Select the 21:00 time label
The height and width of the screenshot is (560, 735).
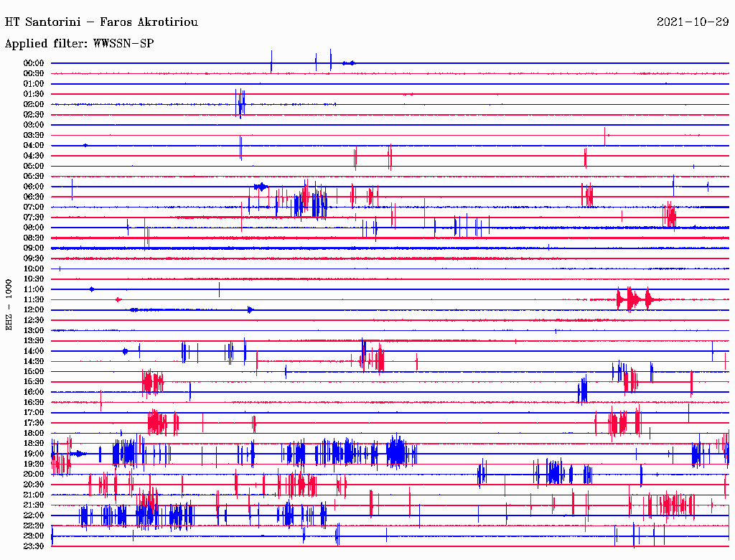(34, 495)
